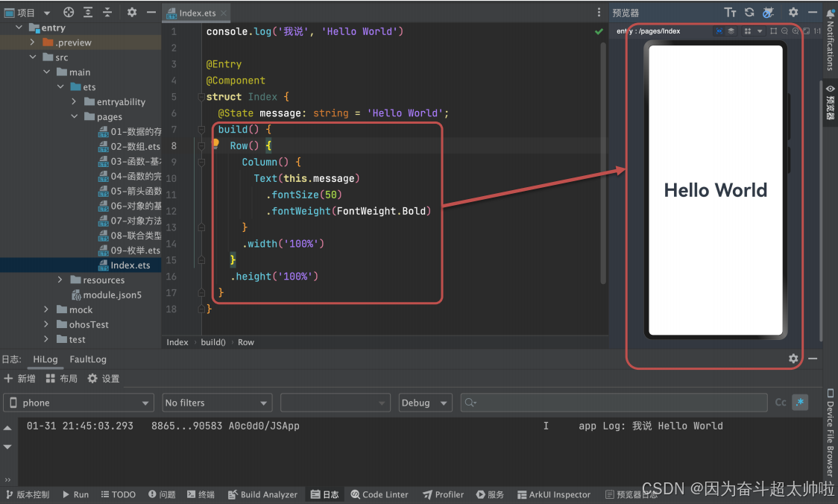
Task: Click the font size Tt icon
Action: pos(730,12)
